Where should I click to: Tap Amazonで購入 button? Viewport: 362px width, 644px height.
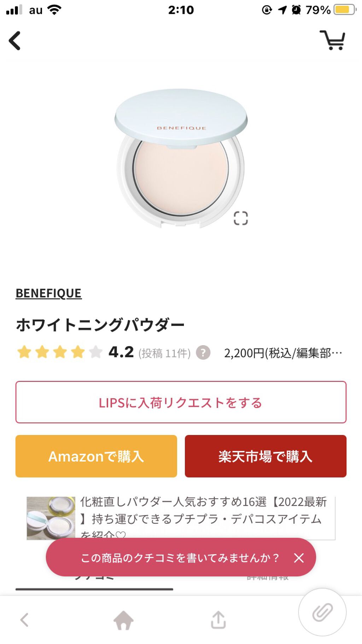click(96, 456)
